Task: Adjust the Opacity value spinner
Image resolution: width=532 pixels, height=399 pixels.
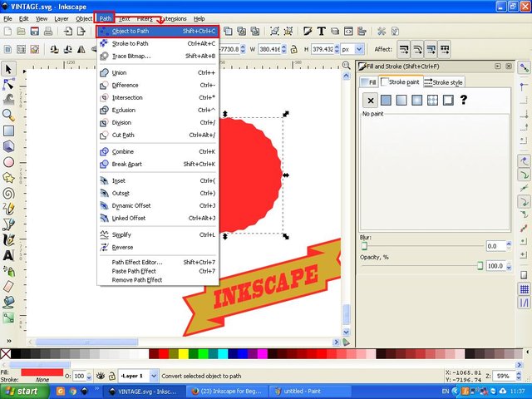Action: point(509,266)
